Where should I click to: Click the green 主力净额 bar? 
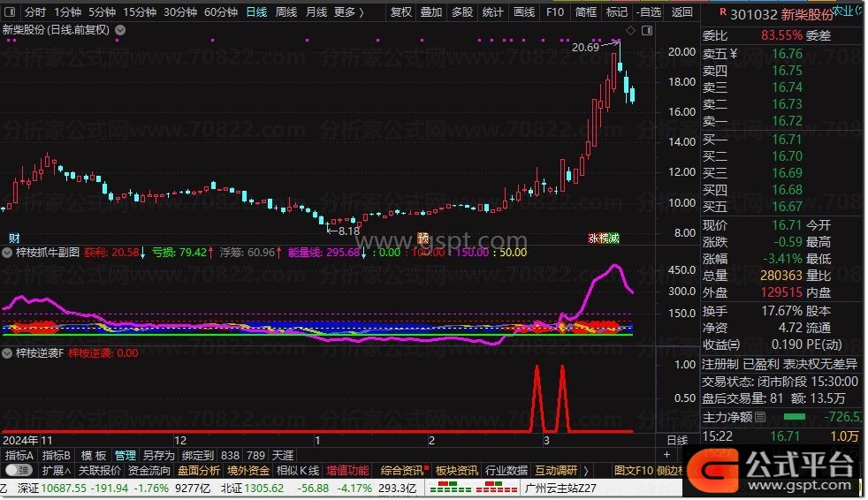795,416
